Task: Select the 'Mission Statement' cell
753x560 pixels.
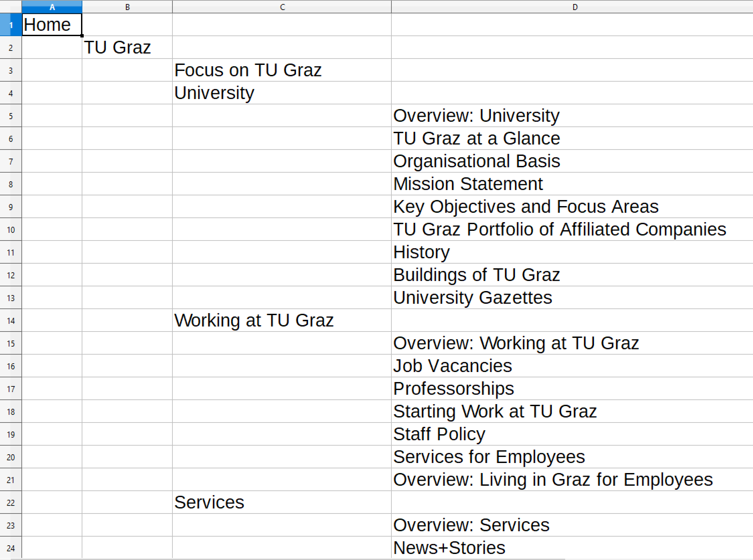Action: (572, 184)
